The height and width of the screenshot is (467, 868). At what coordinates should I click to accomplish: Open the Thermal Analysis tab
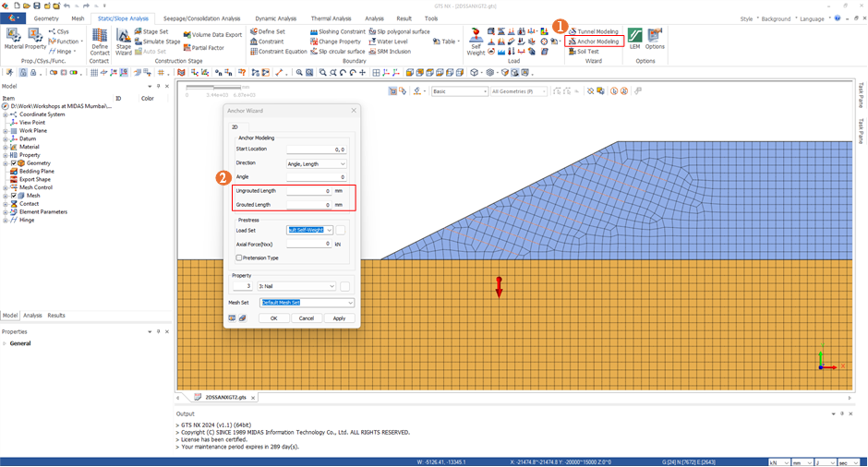click(x=331, y=18)
